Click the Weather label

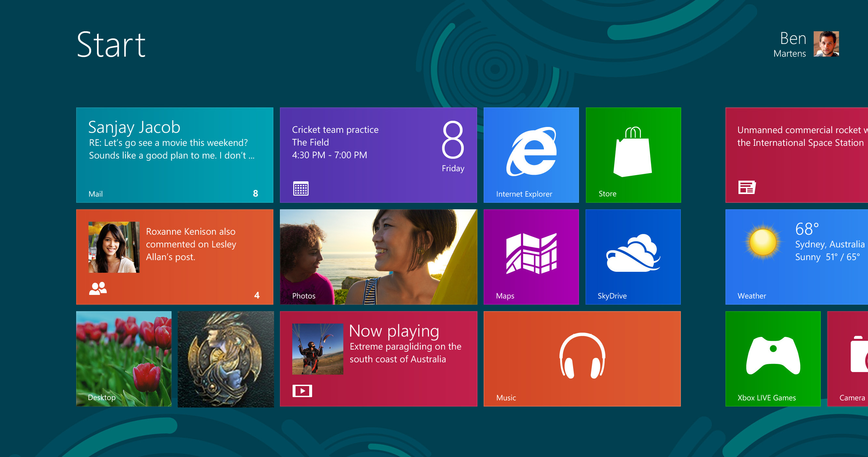751,296
